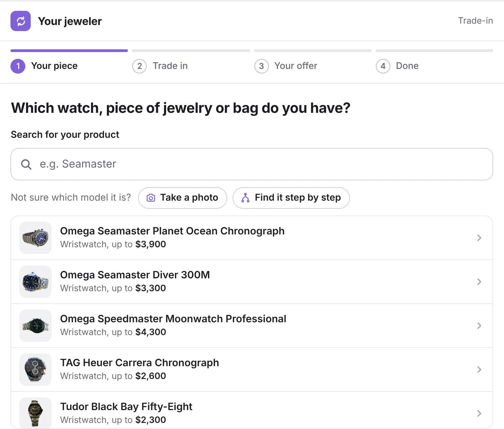This screenshot has width=504, height=429.
Task: Click the camera icon in Take a photo
Action: point(151,198)
